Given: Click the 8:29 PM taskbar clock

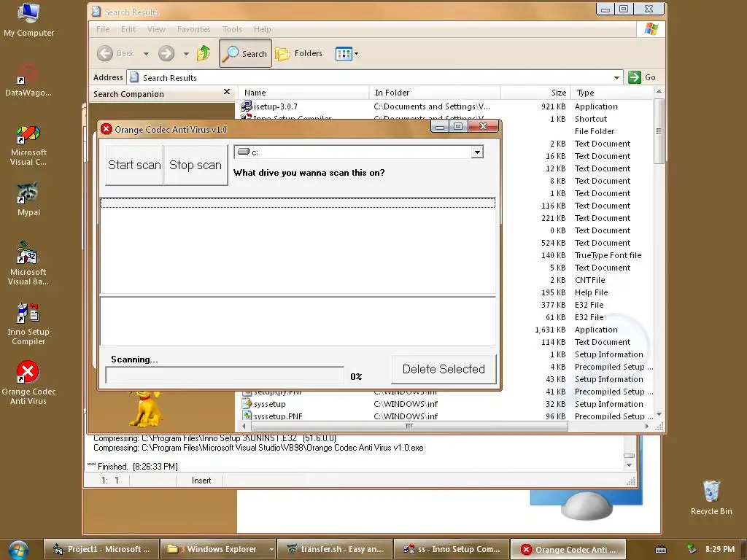Looking at the screenshot, I should [x=720, y=549].
